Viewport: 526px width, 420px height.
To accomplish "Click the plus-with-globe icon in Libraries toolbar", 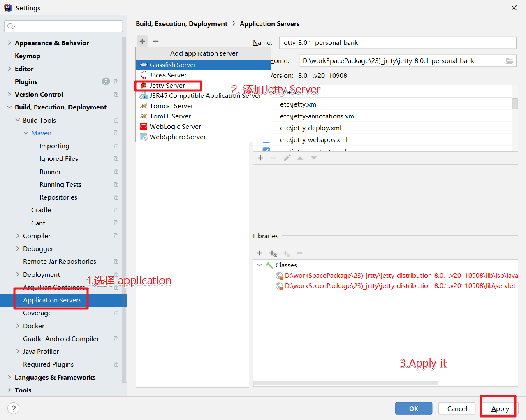I will click(x=273, y=253).
